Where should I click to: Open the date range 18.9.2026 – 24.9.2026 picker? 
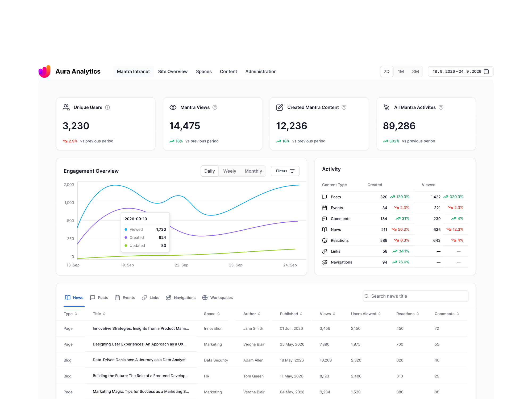[460, 72]
